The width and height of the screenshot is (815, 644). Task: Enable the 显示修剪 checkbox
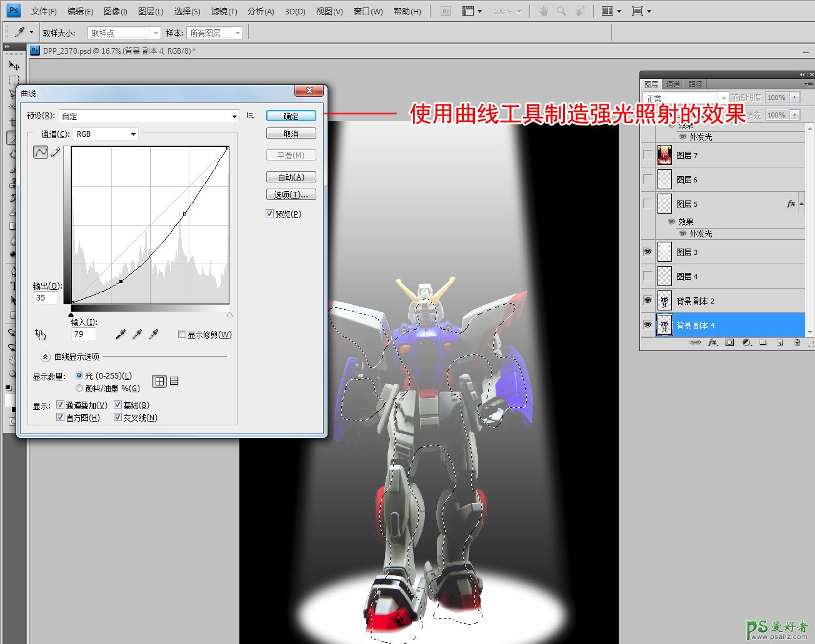[182, 334]
